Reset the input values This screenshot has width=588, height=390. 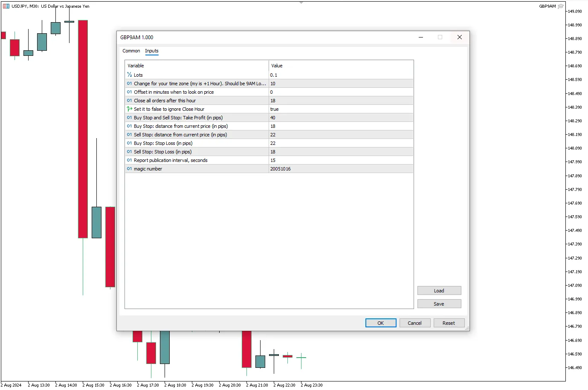tap(449, 323)
